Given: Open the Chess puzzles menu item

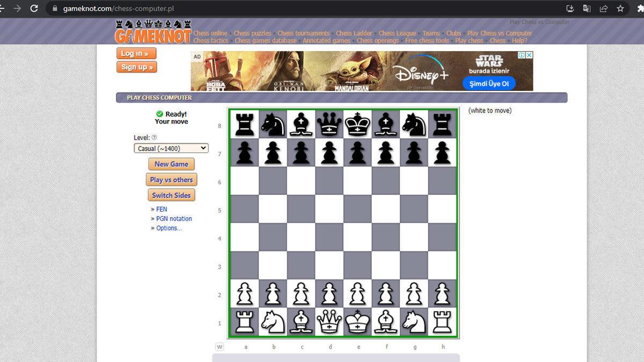Looking at the screenshot, I should coord(252,33).
